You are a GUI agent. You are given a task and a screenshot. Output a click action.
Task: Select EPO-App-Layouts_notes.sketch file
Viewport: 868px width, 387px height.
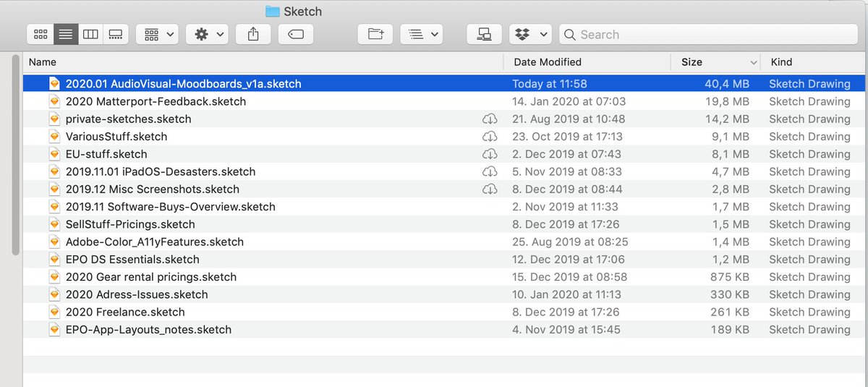click(x=446, y=329)
